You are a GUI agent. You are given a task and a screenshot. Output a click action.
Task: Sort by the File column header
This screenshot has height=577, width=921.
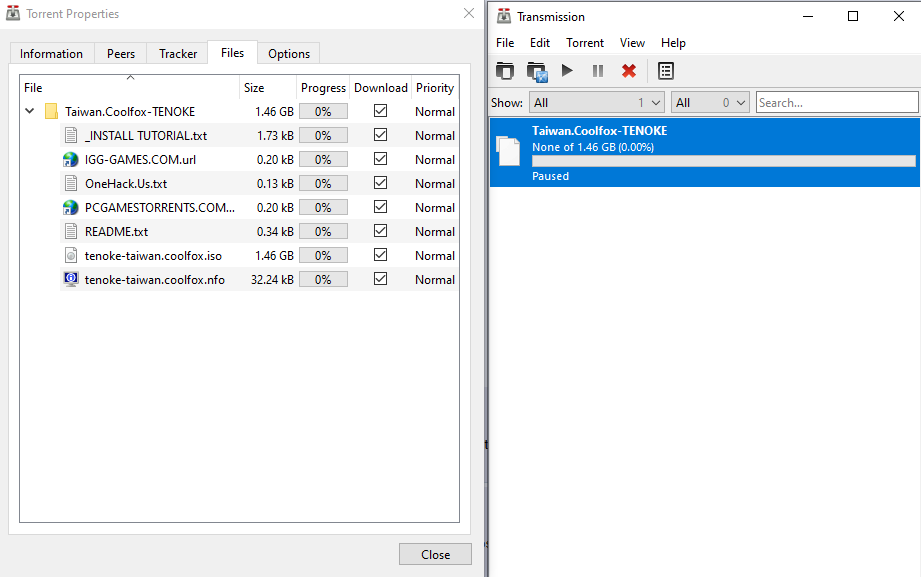coord(129,88)
